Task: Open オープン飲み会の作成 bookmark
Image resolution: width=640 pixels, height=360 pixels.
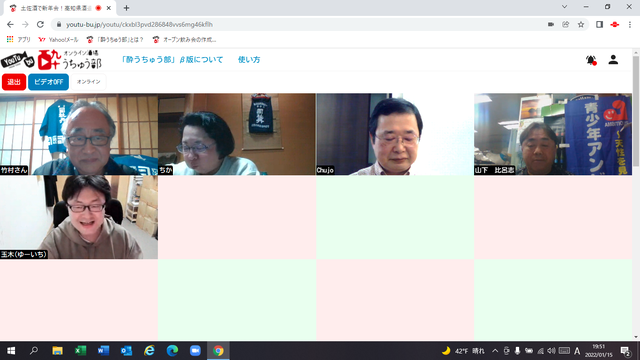Action: coord(184,40)
